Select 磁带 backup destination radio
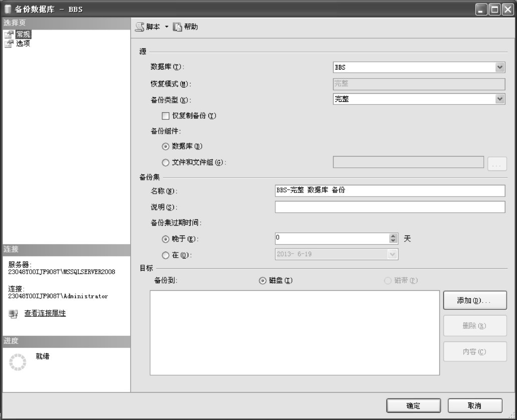The width and height of the screenshot is (517, 420). pos(388,281)
